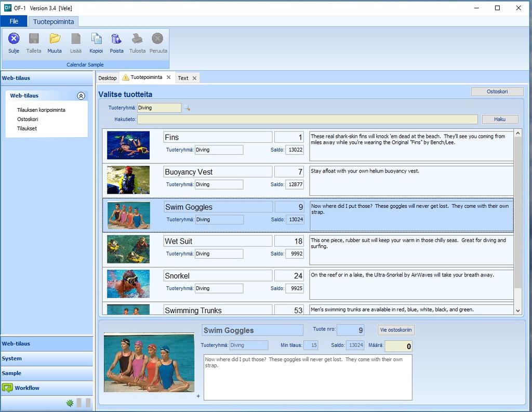Select Tilauksen koripoiminta in sidebar
This screenshot has height=412, width=532.
pos(41,110)
